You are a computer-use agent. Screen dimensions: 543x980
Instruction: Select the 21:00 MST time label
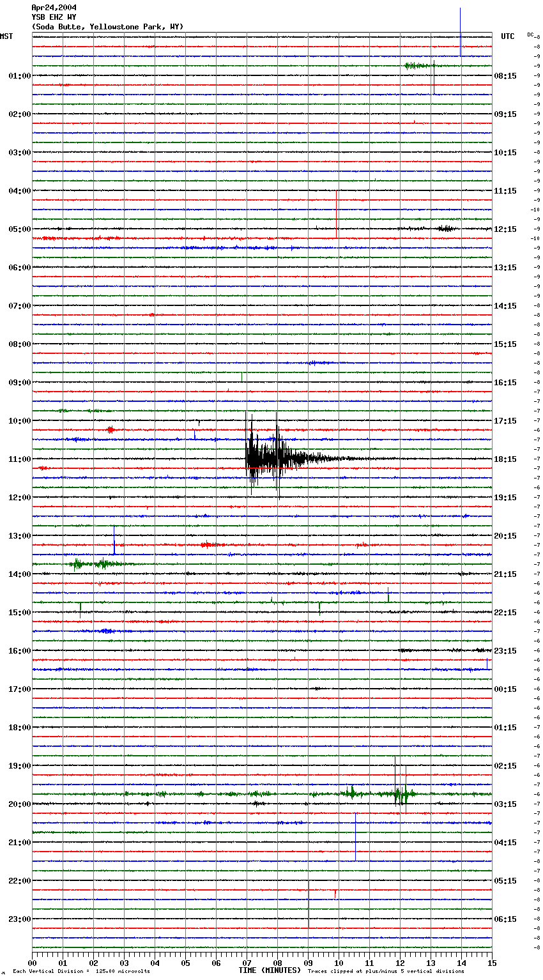pos(20,843)
